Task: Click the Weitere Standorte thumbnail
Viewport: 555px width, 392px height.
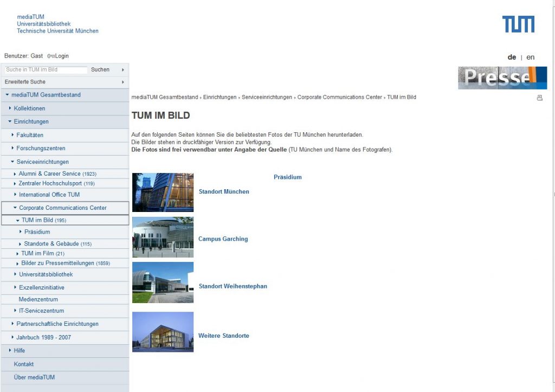Action: click(163, 332)
